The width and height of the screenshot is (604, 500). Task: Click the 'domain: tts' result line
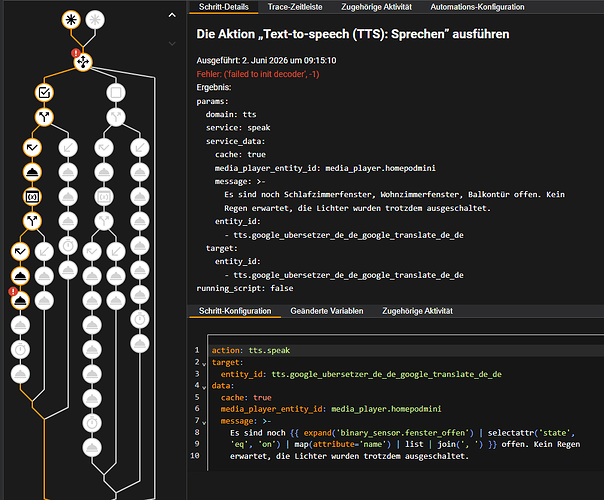231,114
